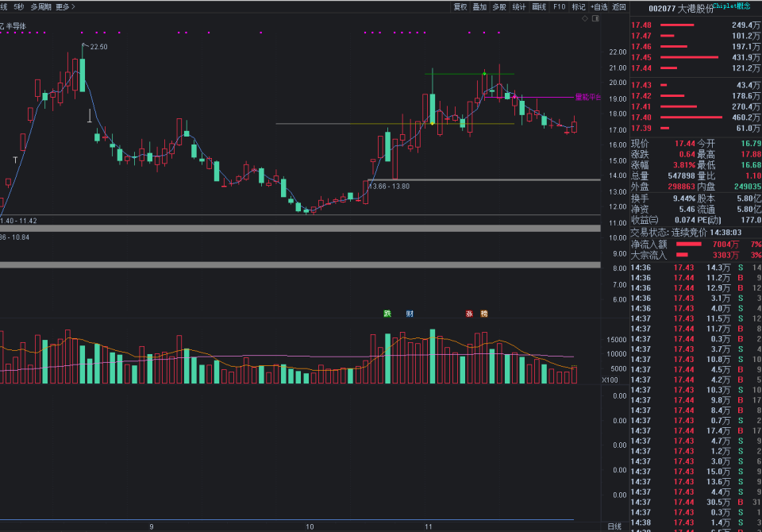Click the 22.50 high price label
This screenshot has height=532, width=762.
[98, 47]
